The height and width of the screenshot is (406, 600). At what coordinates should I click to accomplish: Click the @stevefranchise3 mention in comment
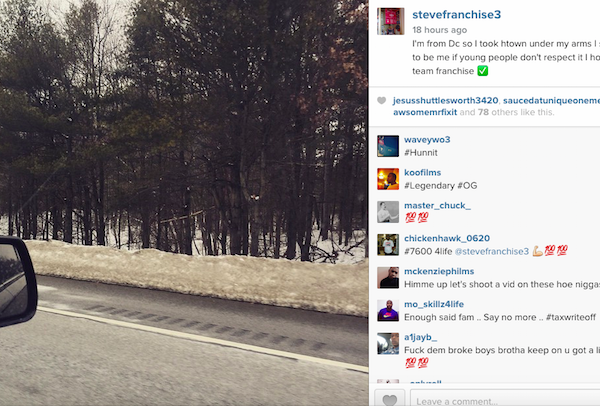point(492,251)
